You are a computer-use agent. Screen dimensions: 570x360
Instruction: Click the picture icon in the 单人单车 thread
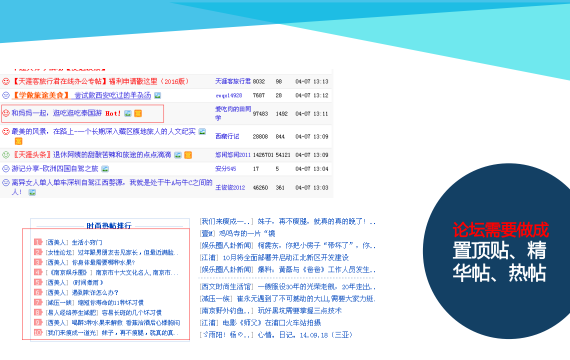pos(32,192)
